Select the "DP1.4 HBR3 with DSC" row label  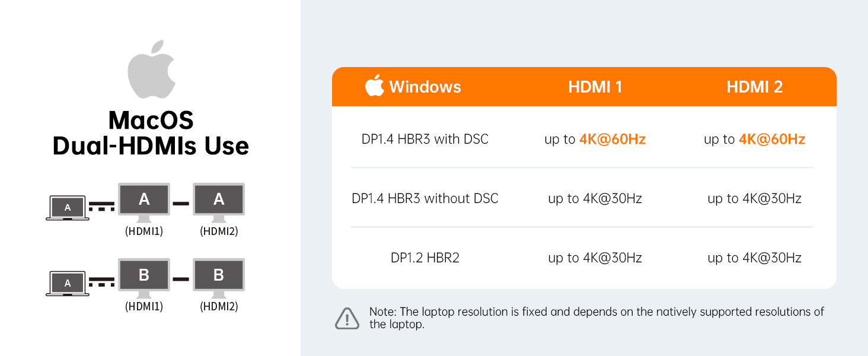click(x=425, y=139)
